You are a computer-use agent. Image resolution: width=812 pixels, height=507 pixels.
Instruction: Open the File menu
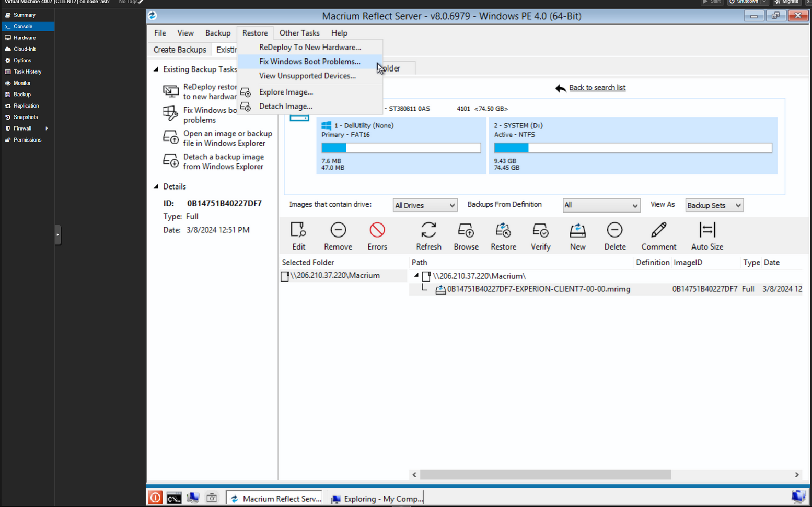(160, 33)
